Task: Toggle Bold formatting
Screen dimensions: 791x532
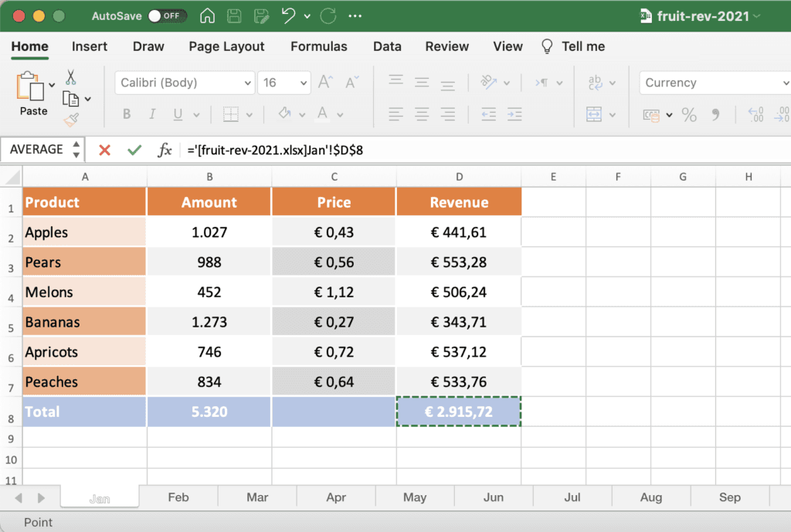Action: point(127,115)
